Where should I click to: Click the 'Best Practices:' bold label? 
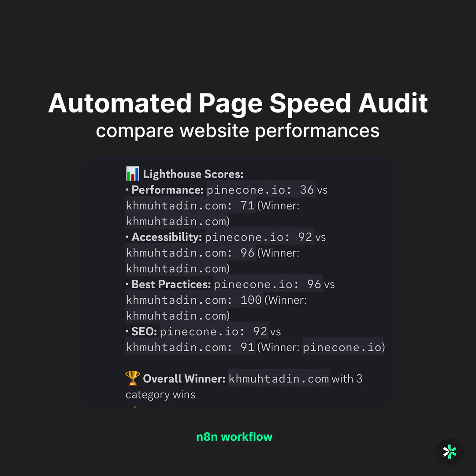pyautogui.click(x=171, y=284)
